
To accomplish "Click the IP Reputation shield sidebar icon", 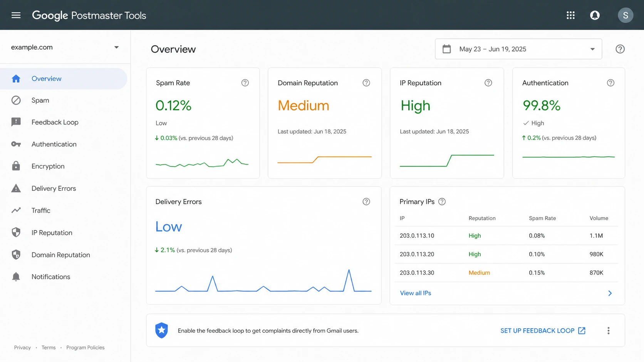I will (16, 232).
